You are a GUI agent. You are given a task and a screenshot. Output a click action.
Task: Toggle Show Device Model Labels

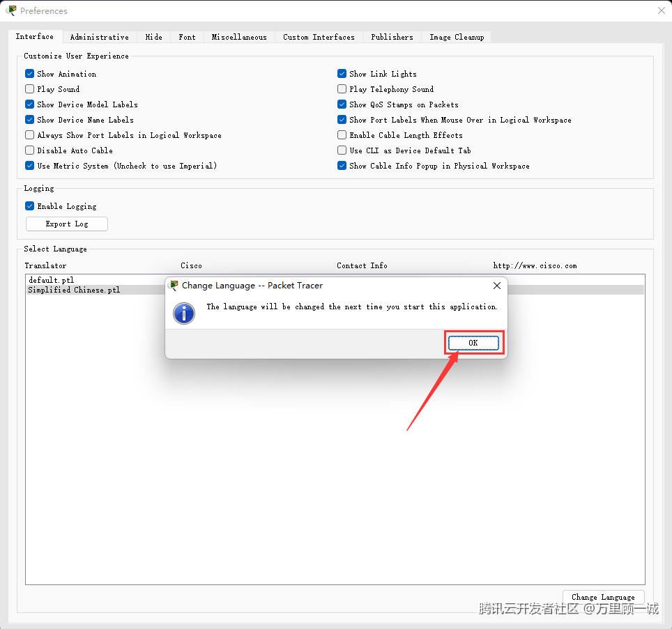[29, 104]
